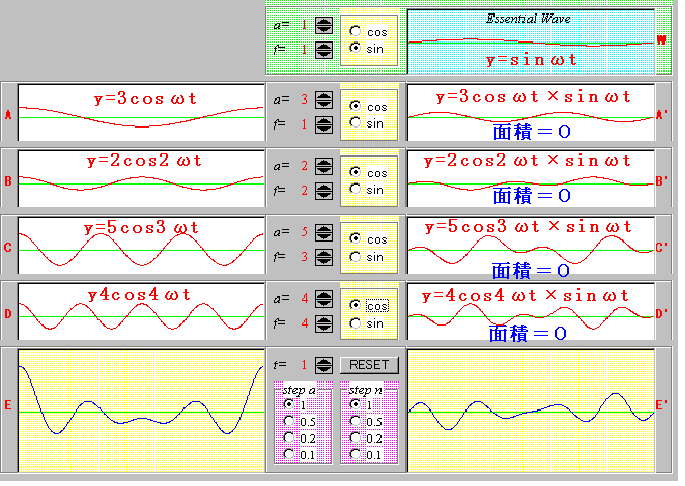
Task: Click the red B row label
Action: 8,181
